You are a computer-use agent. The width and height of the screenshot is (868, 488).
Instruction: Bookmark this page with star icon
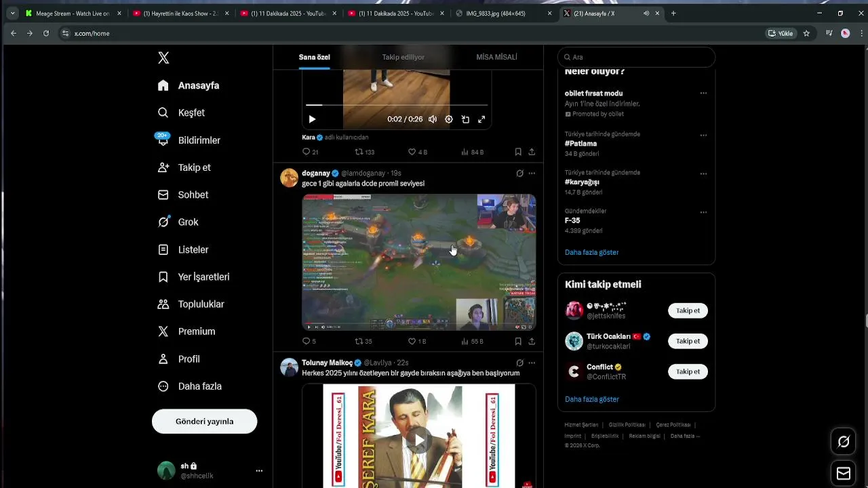806,33
